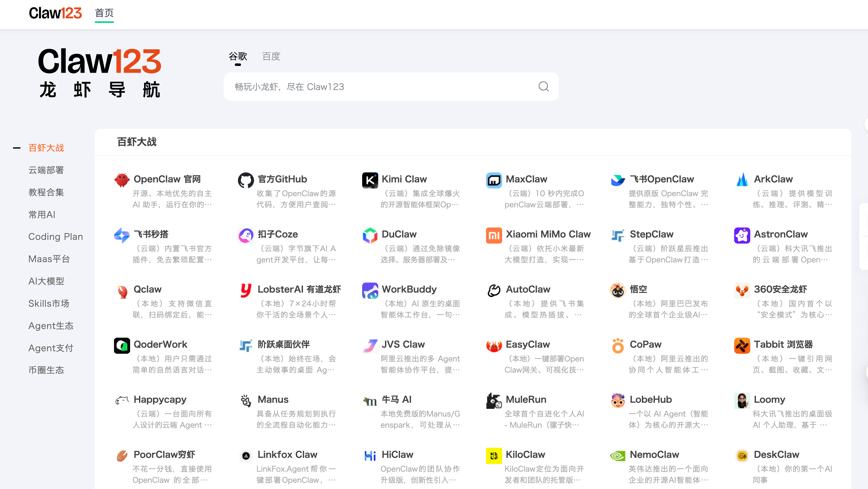Jump to AI大模型 sidebar category

pyautogui.click(x=46, y=281)
